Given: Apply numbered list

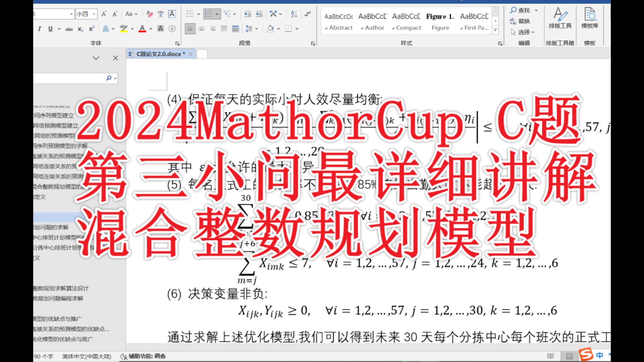Looking at the screenshot, I should 209,14.
